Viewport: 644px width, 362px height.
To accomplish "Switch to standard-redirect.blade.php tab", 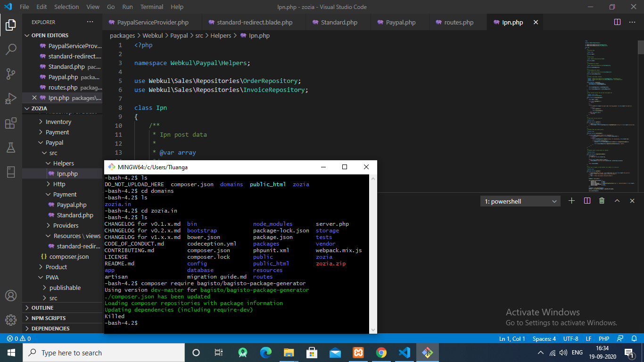I will (254, 22).
